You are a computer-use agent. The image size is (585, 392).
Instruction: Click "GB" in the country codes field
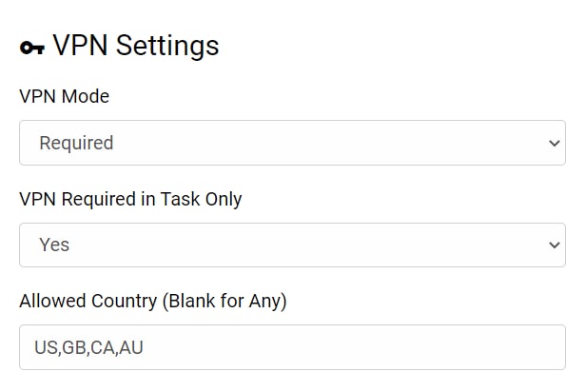click(74, 347)
